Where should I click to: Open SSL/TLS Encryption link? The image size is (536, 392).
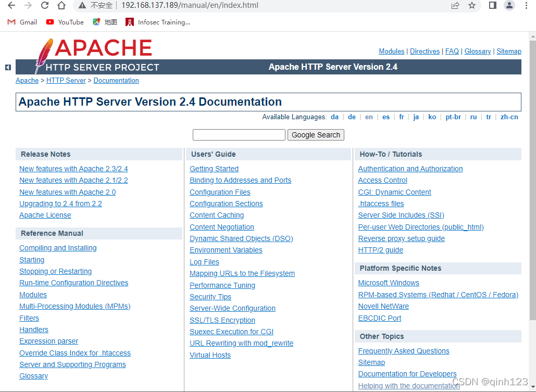pos(222,320)
